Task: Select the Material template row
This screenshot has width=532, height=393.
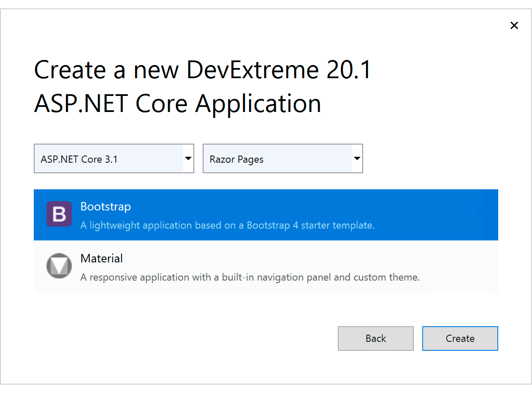Action: point(266,266)
